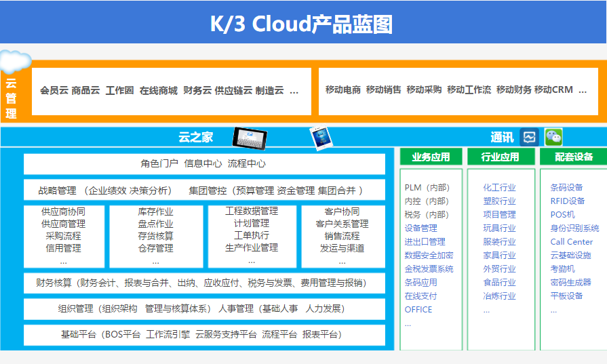Open the 进出口管理 link
The width and height of the screenshot is (607, 364).
point(425,242)
